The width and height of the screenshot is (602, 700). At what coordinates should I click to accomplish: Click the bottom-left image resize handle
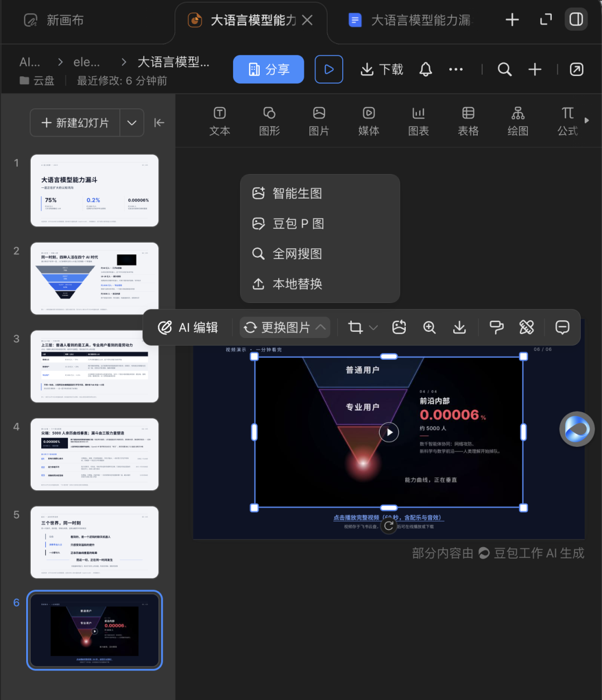pos(254,508)
